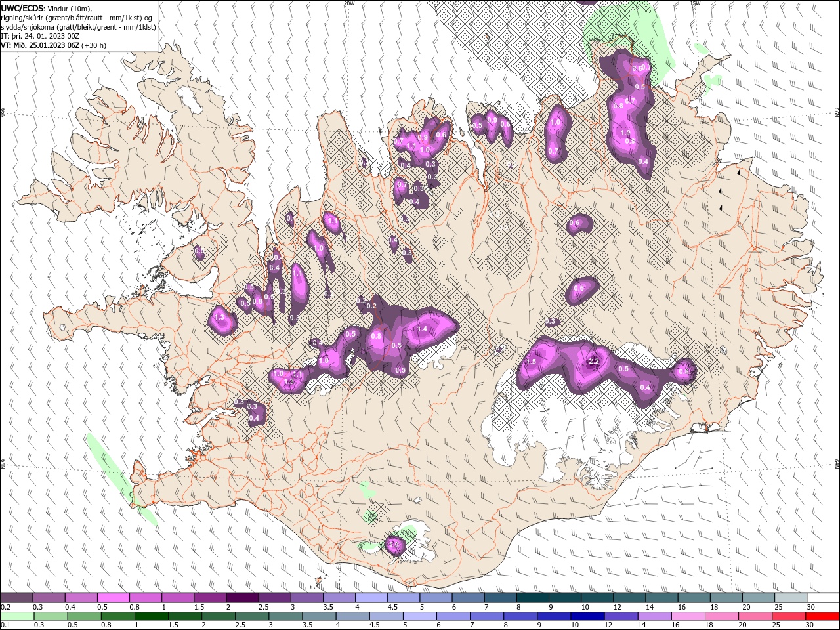Click the deep navy blue 10 rain swatch
Image resolution: width=840 pixels, height=630 pixels.
587,616
